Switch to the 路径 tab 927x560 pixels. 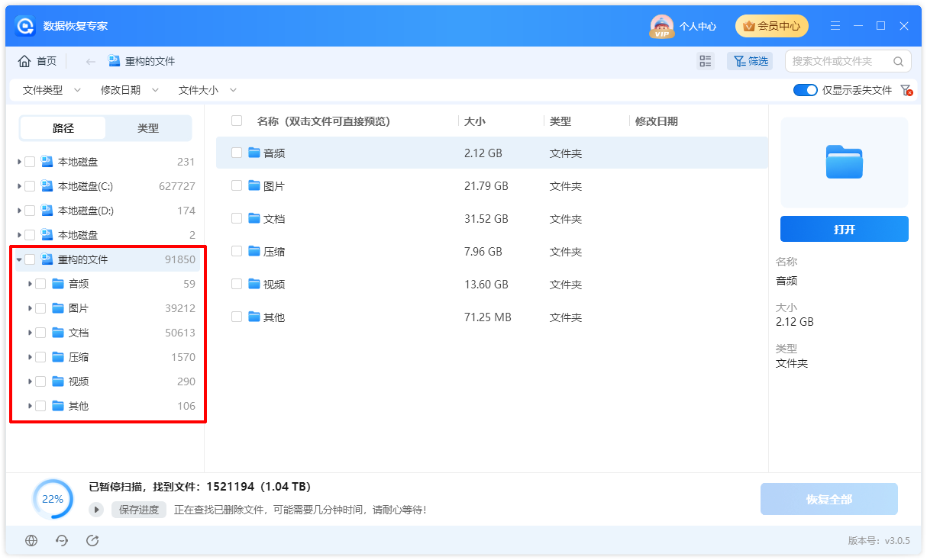(x=63, y=128)
